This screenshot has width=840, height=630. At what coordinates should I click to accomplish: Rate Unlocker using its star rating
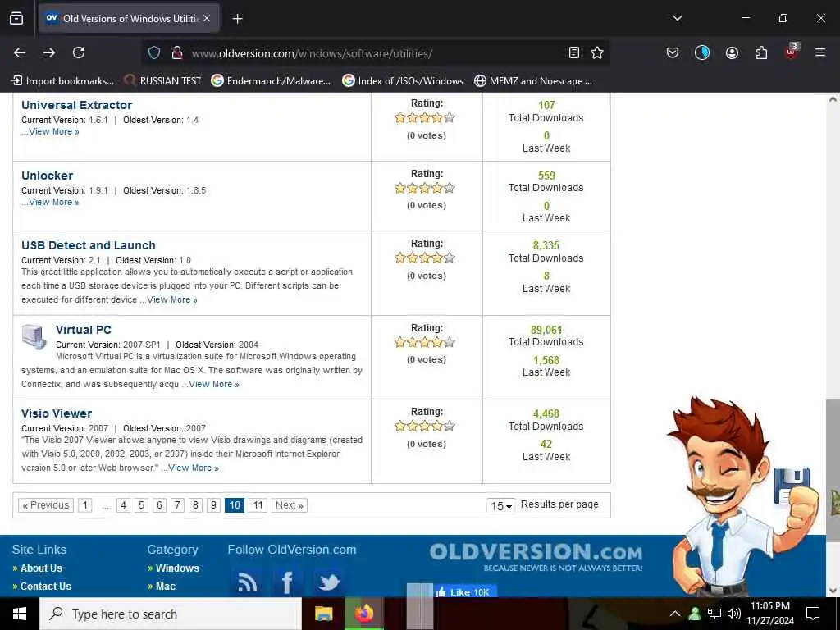[x=425, y=188]
